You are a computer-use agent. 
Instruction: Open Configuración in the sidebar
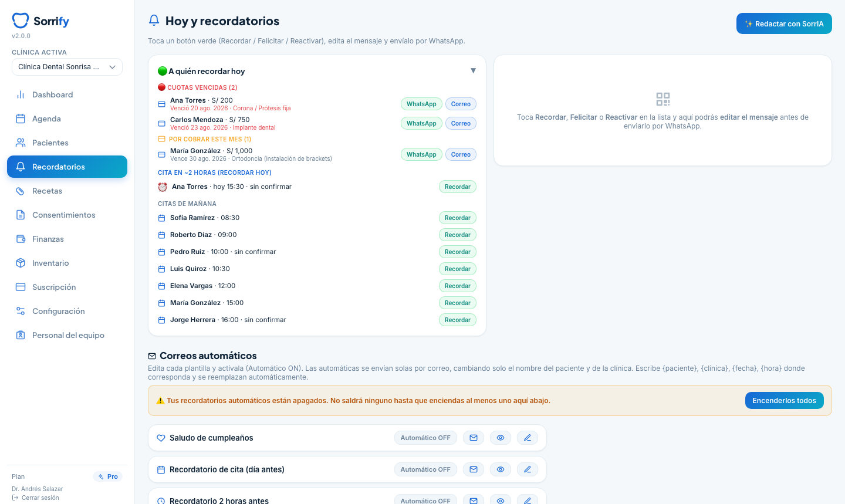67,311
